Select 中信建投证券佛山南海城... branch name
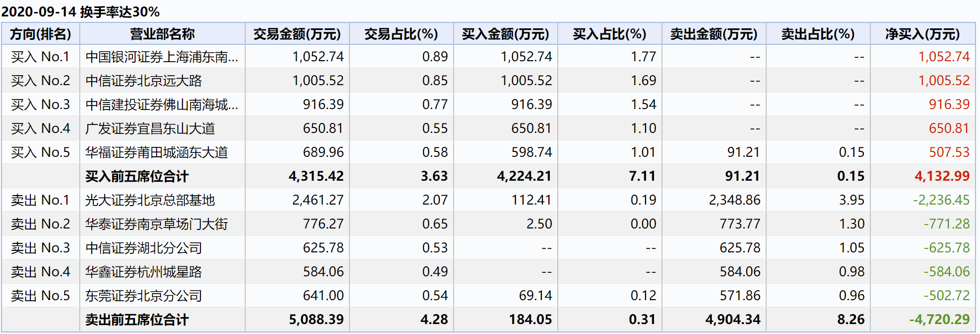 [162, 105]
